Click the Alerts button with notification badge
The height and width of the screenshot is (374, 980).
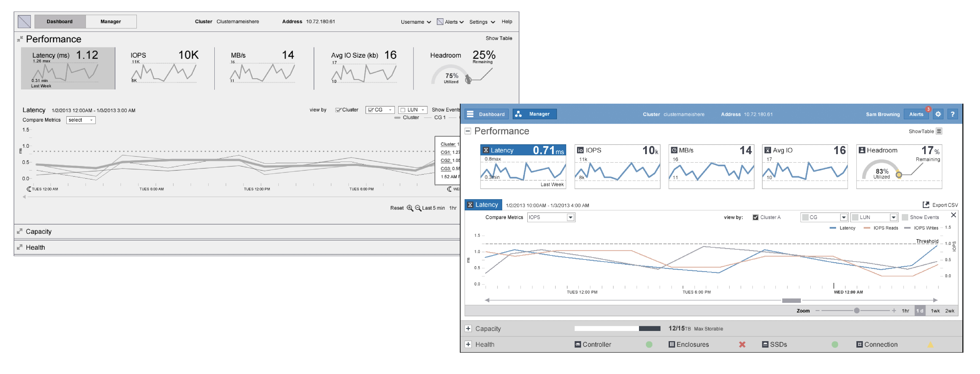click(x=916, y=114)
